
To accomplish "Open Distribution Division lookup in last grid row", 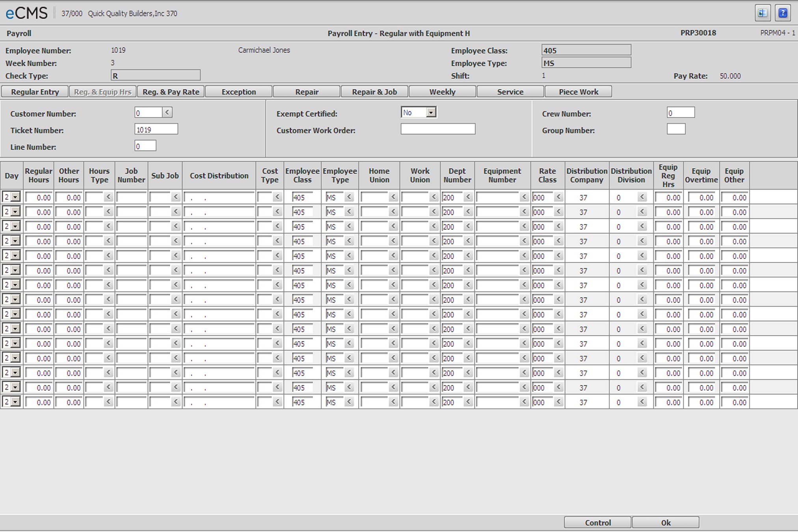I will click(x=642, y=402).
